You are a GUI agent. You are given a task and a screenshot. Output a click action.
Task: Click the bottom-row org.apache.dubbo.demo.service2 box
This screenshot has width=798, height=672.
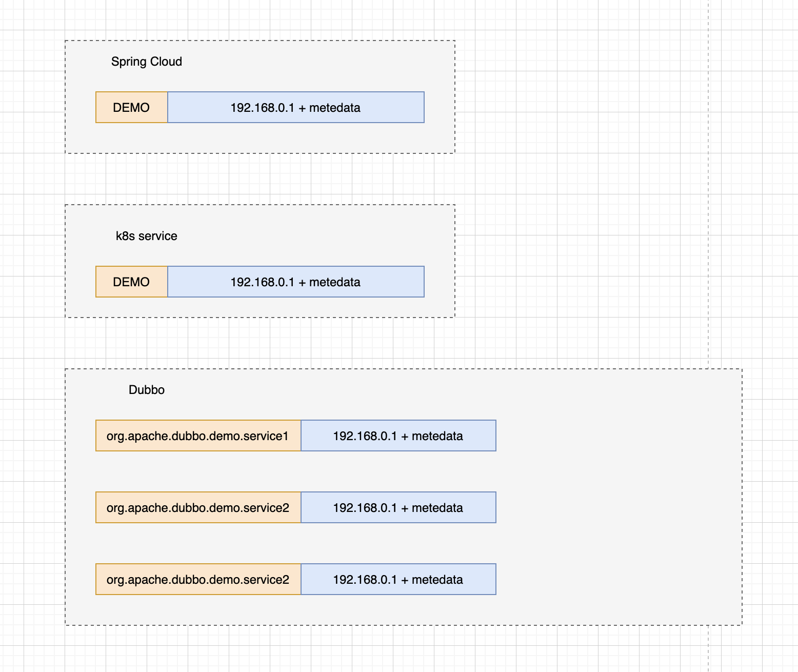pos(198,580)
